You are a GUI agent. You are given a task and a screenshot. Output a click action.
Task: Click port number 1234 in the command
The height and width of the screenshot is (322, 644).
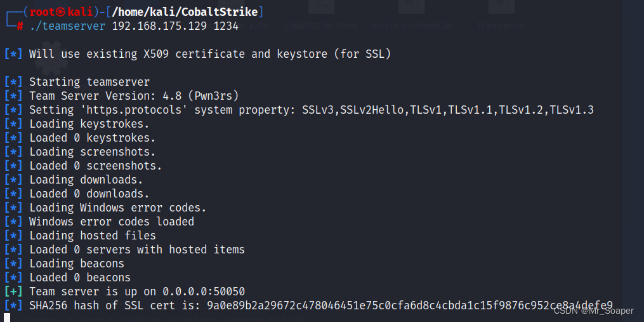[x=226, y=26]
